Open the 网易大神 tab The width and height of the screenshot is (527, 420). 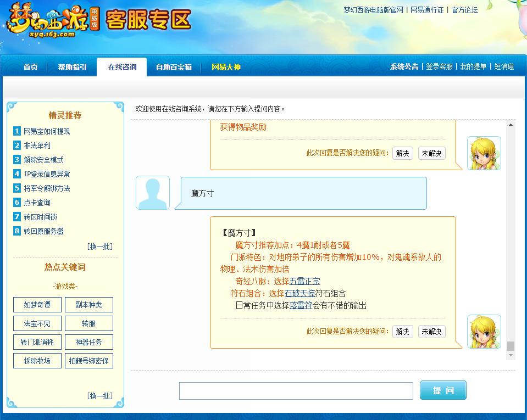tap(226, 67)
